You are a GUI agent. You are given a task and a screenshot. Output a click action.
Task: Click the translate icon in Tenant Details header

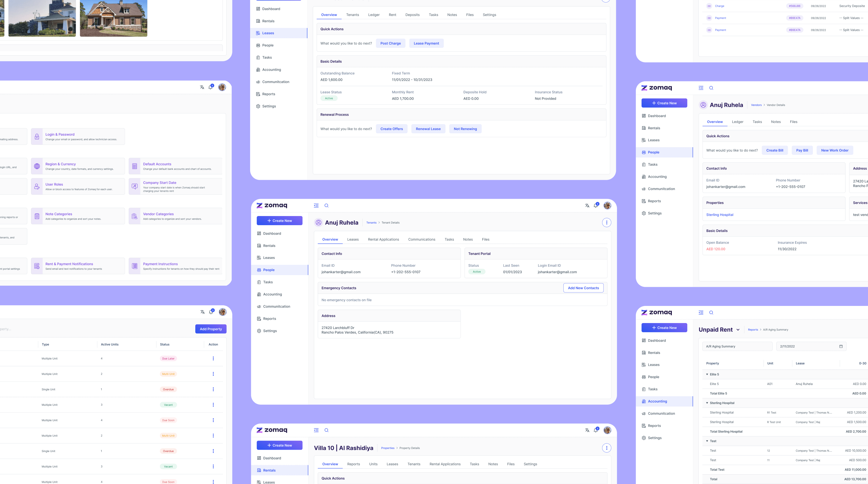point(587,205)
